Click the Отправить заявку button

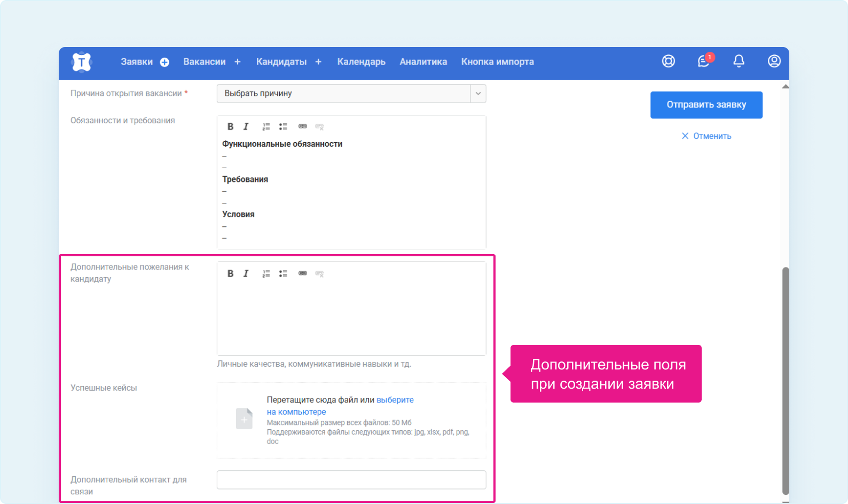coord(706,105)
